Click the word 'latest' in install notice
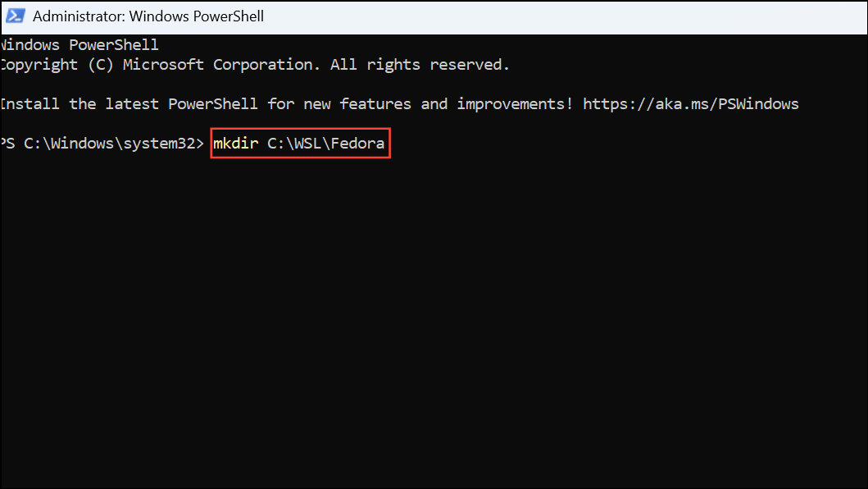 [132, 103]
